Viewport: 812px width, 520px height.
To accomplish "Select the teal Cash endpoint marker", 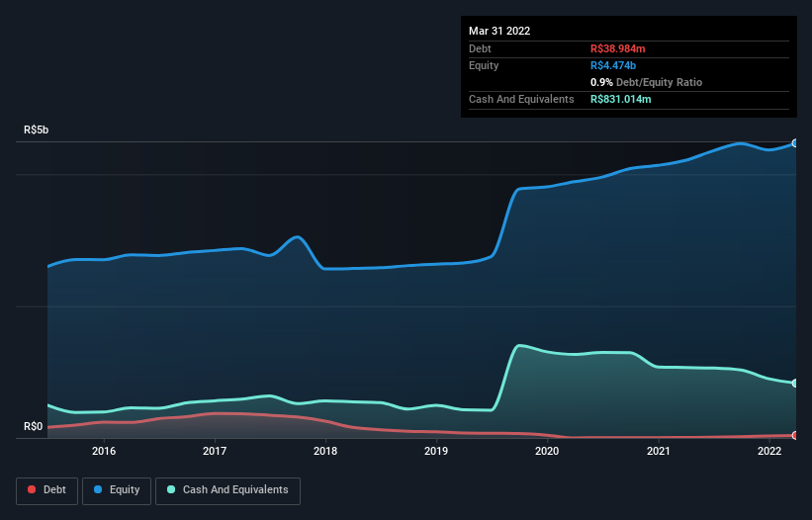I will point(795,384).
